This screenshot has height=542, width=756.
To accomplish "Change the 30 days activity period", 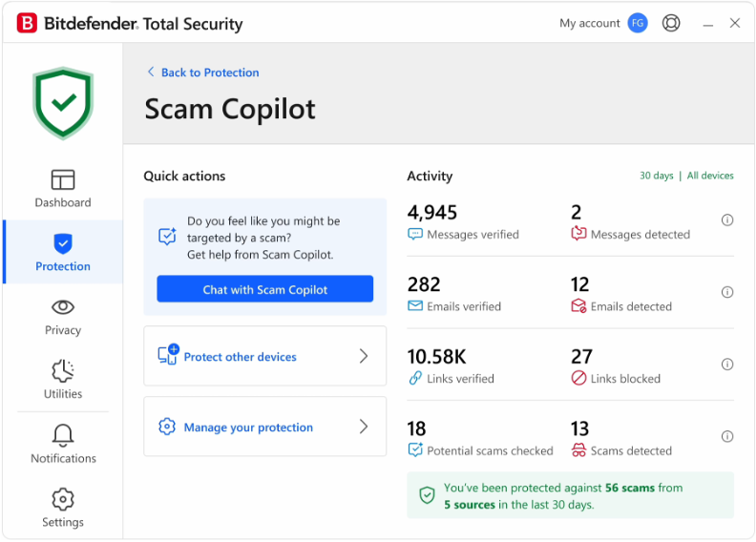I will click(656, 176).
